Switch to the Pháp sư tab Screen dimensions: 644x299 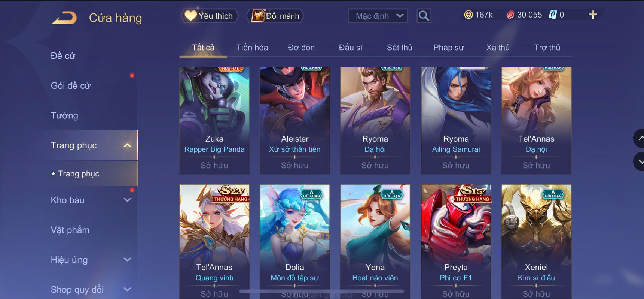[448, 48]
